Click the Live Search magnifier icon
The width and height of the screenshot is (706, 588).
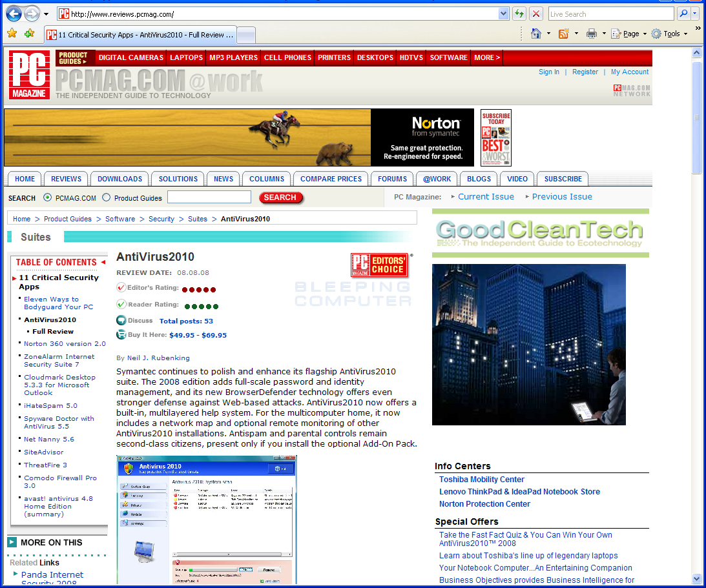(683, 14)
